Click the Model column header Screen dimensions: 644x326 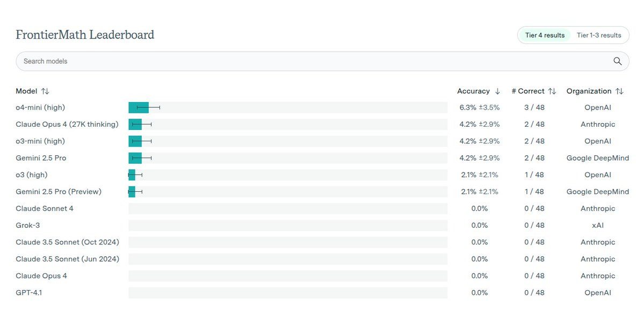click(26, 91)
